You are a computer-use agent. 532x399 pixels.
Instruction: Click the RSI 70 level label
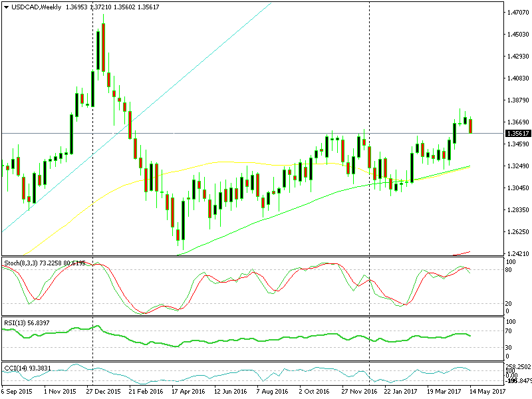point(509,331)
